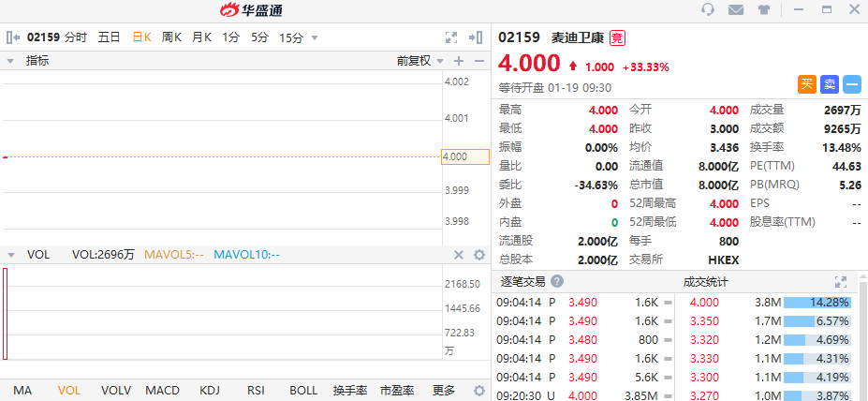Select the 周K chart tab
The width and height of the screenshot is (868, 401).
click(x=171, y=37)
